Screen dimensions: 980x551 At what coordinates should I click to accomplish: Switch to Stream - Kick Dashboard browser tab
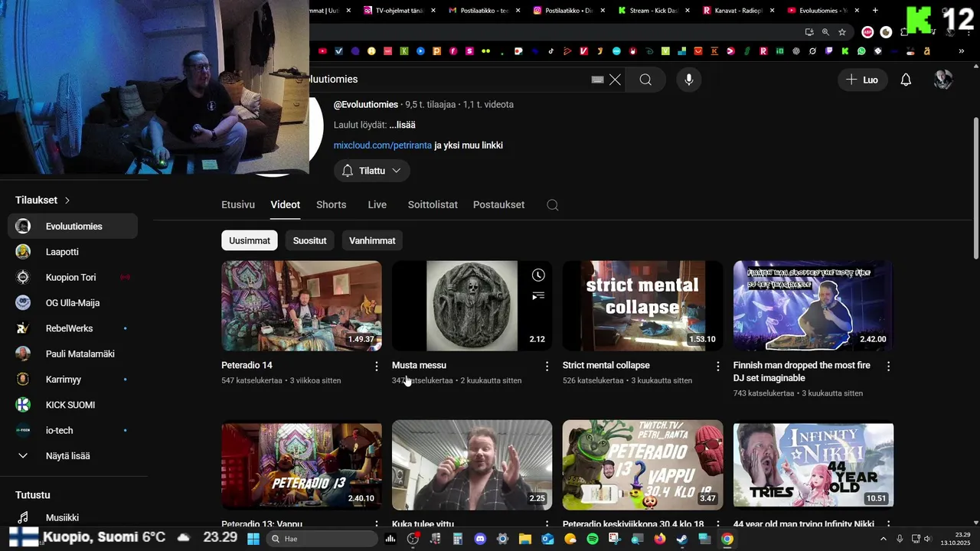652,11
